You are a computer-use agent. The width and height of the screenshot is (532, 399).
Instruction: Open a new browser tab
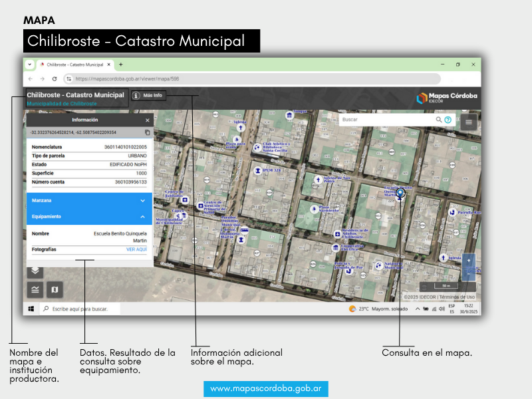click(120, 65)
